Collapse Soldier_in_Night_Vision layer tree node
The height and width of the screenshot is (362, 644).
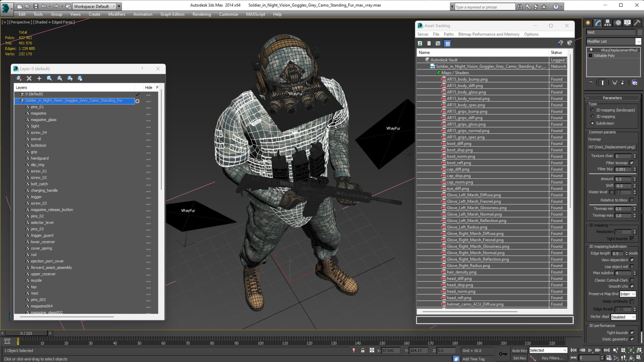[17, 101]
